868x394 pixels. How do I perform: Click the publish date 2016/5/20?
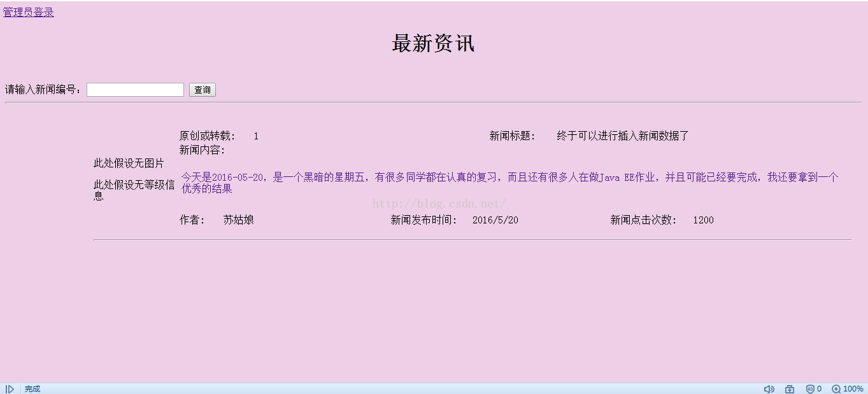(x=495, y=220)
